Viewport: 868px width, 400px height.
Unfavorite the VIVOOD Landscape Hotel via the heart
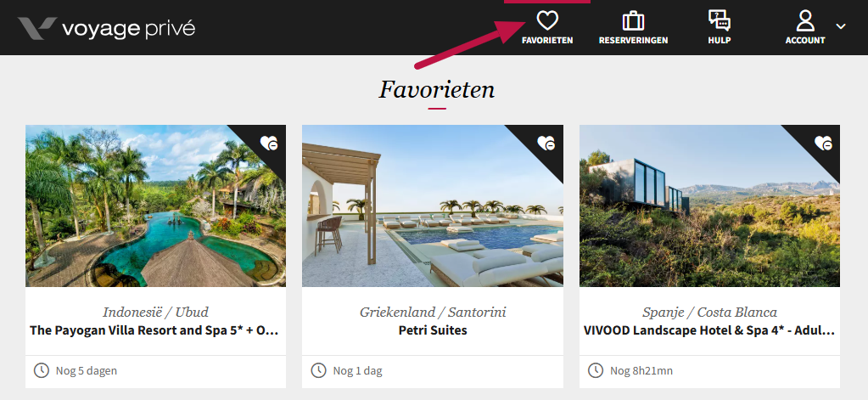pos(823,143)
